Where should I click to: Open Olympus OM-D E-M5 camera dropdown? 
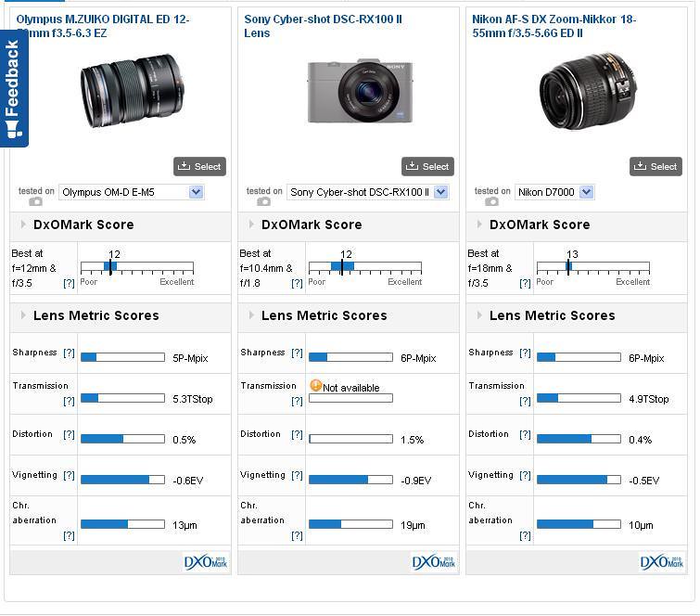[132, 192]
